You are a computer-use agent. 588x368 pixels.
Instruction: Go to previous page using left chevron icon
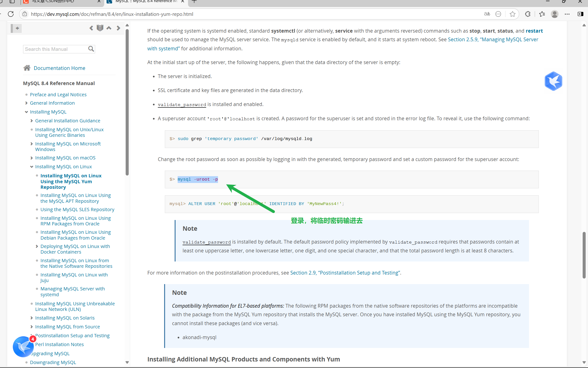tap(91, 28)
